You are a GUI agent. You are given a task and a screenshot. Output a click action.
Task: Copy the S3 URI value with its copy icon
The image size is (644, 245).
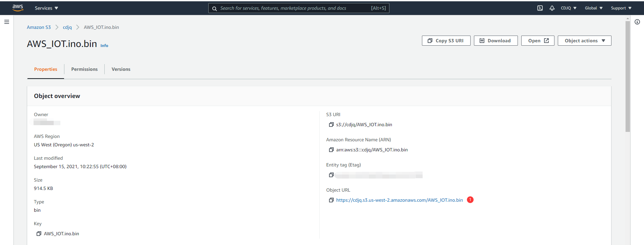(331, 125)
